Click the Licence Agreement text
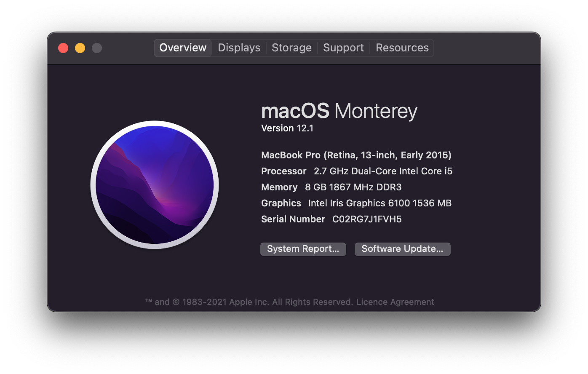This screenshot has width=588, height=374. coord(395,302)
